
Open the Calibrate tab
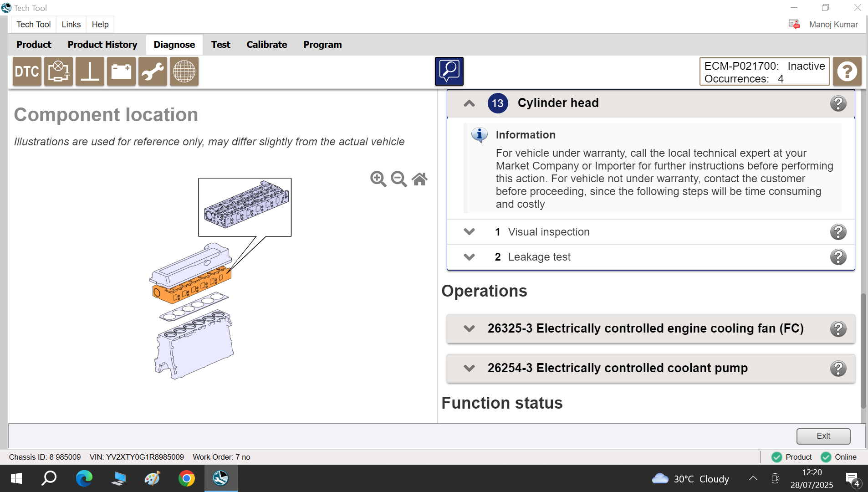pos(266,45)
